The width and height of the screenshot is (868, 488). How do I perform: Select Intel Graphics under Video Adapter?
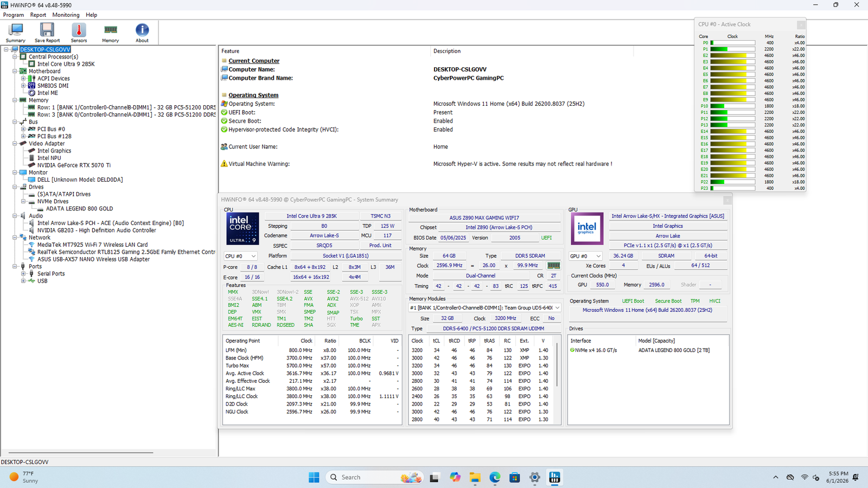pyautogui.click(x=54, y=151)
